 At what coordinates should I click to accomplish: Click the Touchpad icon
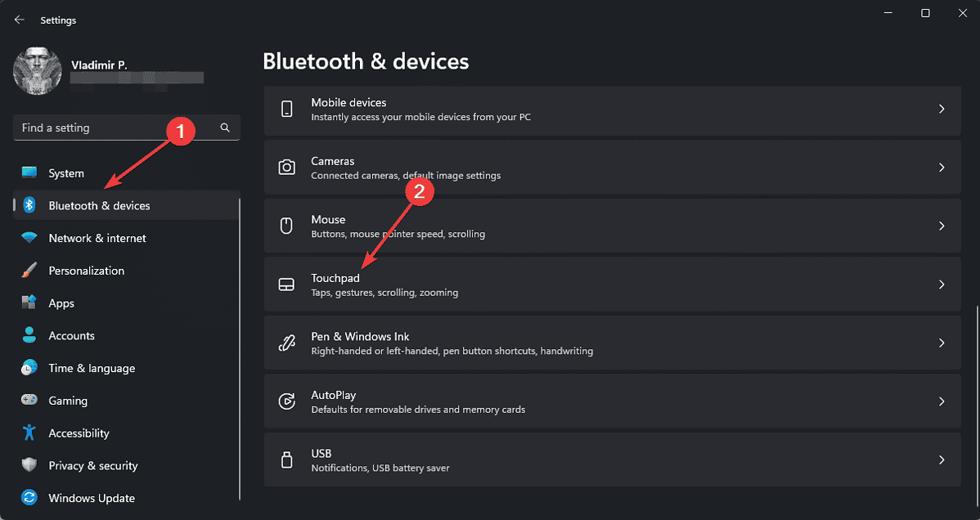(287, 284)
